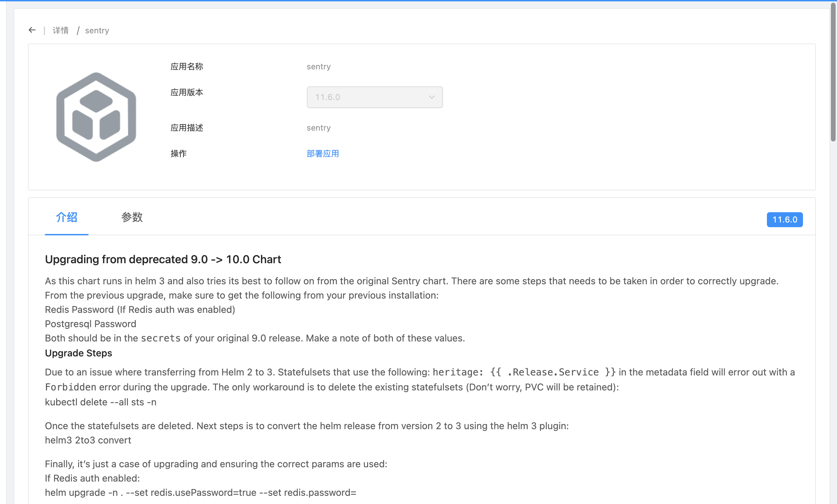Click the 应用版本 label
837x504 pixels.
click(x=187, y=93)
